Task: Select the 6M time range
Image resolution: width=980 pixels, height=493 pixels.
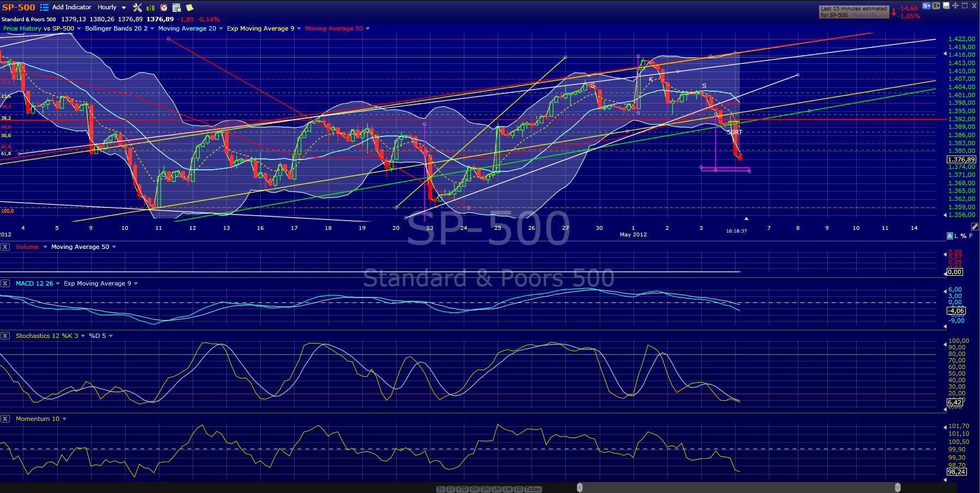Action: (x=474, y=489)
